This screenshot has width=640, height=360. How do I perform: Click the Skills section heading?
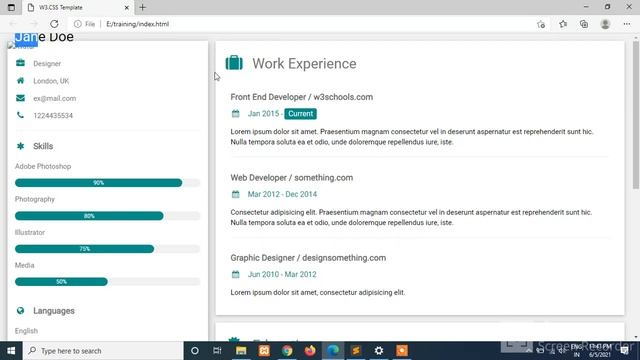[x=43, y=146]
